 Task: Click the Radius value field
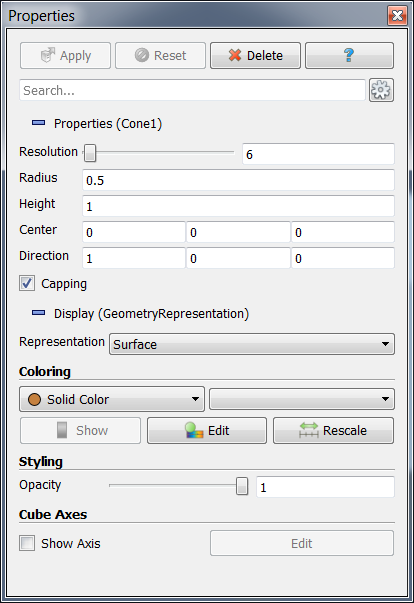238,180
